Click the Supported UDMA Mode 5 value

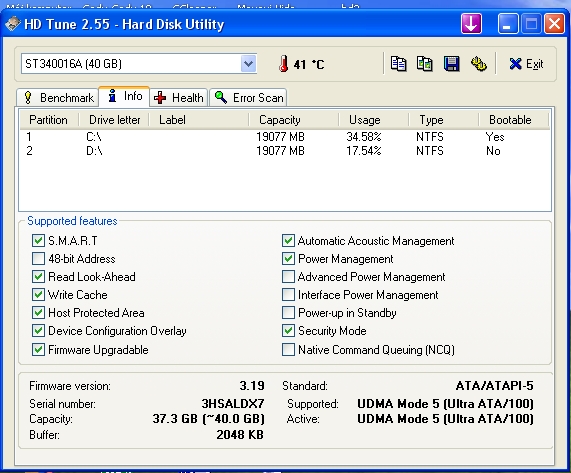445,404
